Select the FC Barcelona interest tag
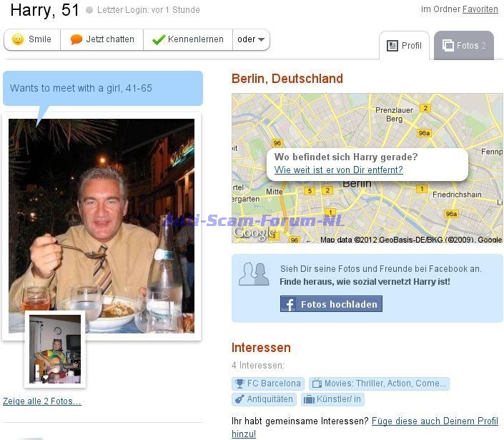Image resolution: width=504 pixels, height=440 pixels. point(268,383)
